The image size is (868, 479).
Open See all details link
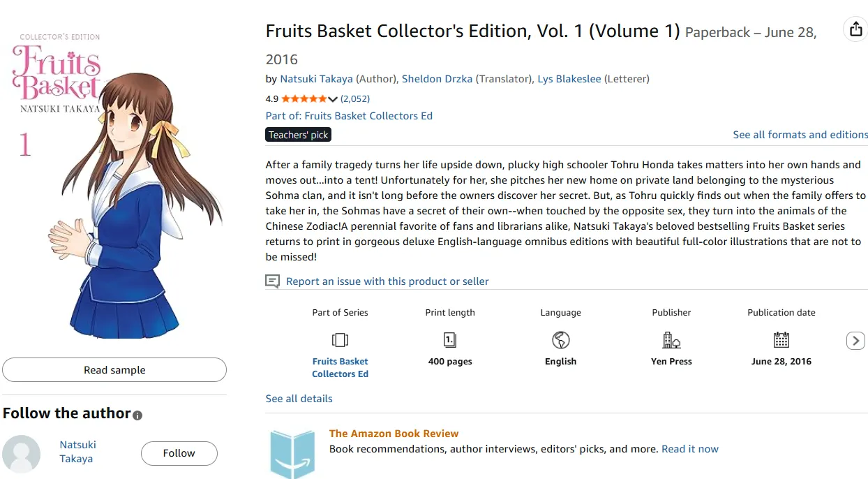pos(299,399)
